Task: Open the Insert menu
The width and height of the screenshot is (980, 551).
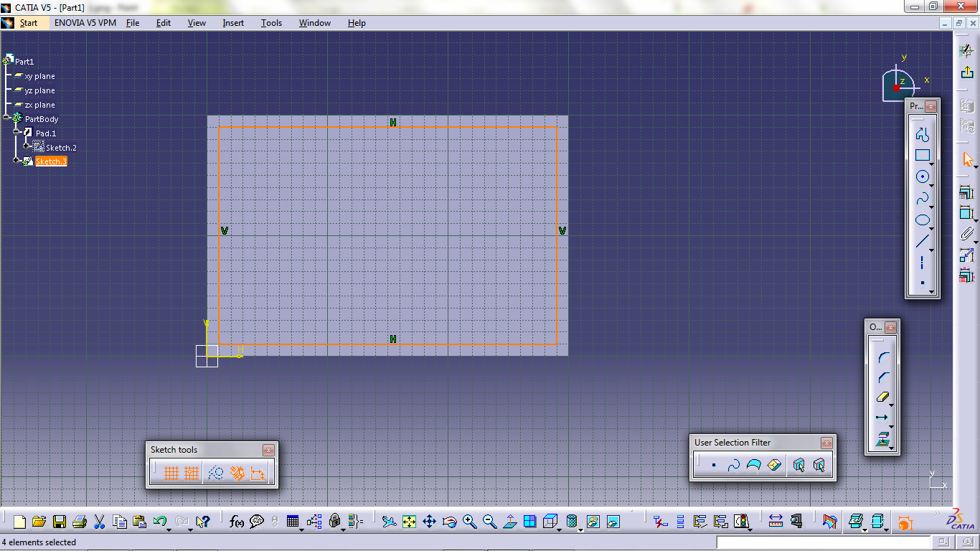Action: [x=232, y=22]
